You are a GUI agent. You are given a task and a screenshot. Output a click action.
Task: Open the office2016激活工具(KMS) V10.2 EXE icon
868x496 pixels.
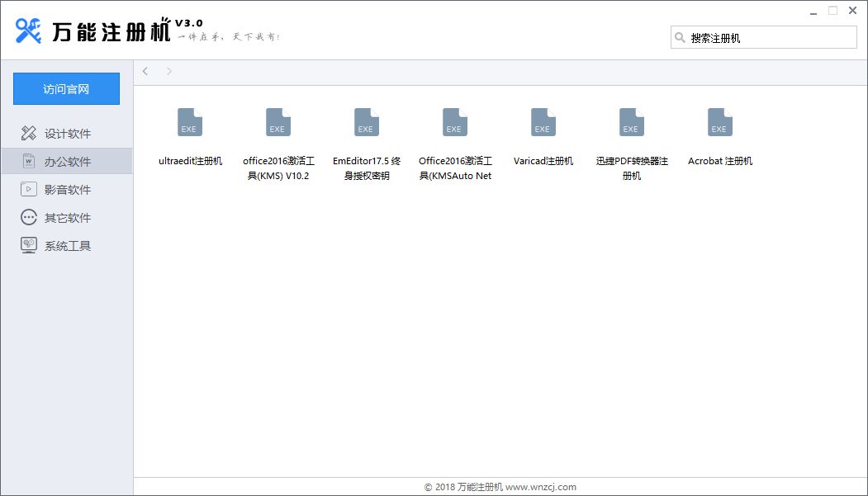tap(278, 122)
